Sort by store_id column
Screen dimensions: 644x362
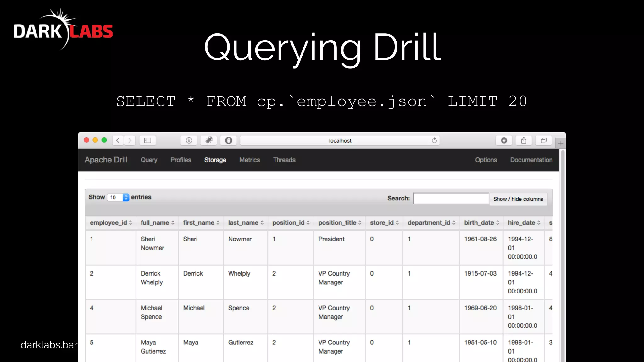[384, 223]
